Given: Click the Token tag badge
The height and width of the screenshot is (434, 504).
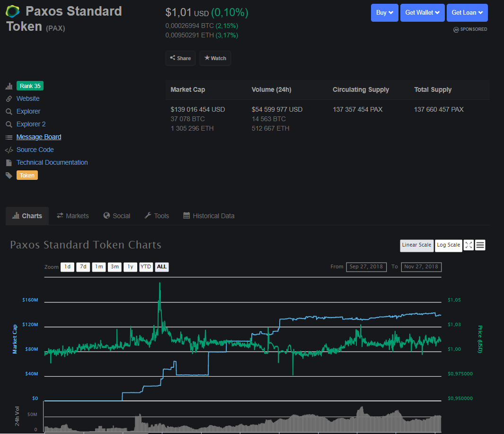Looking at the screenshot, I should (27, 175).
